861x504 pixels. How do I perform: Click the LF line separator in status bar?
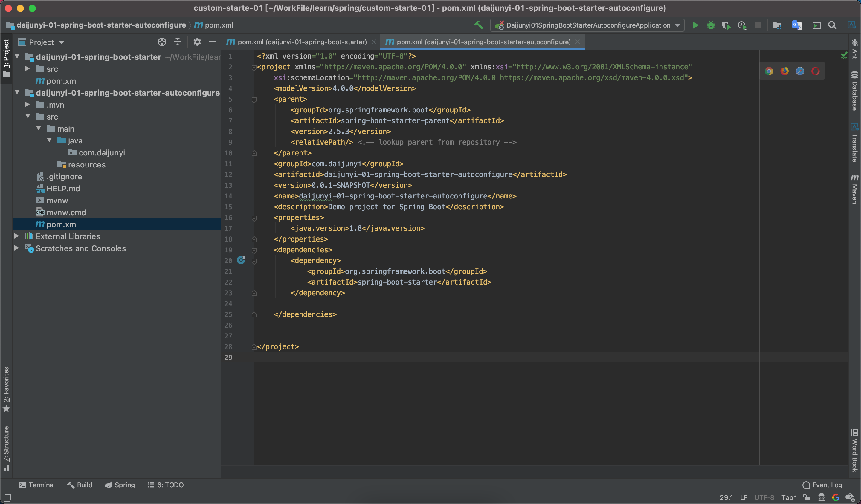tap(744, 497)
